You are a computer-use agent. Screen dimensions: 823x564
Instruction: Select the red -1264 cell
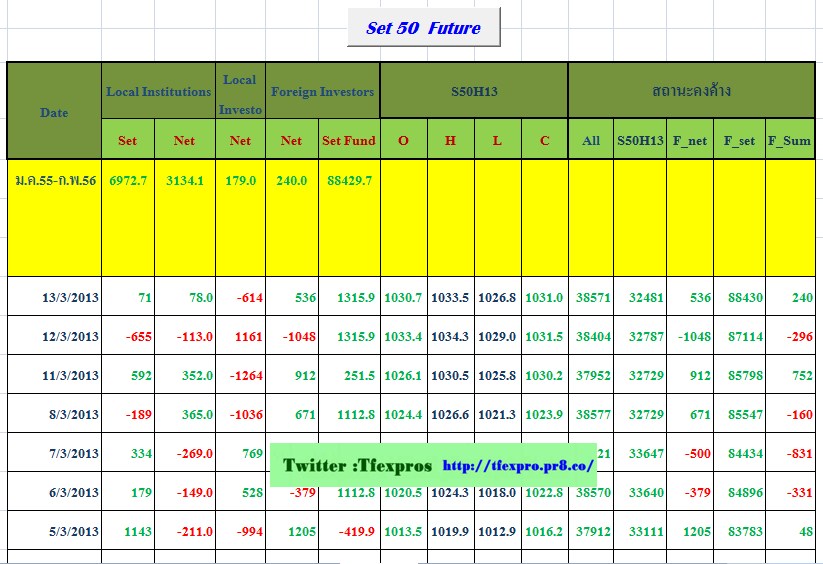point(240,376)
